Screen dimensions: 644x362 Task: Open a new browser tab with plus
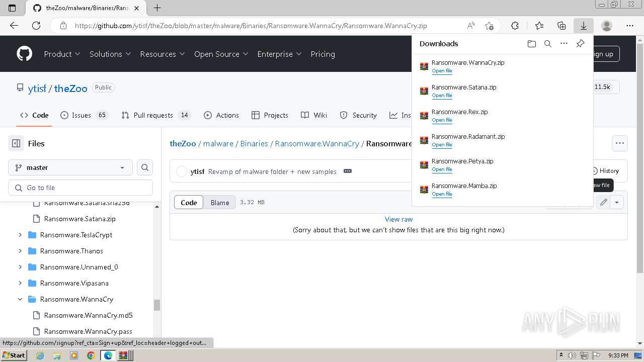[x=157, y=8]
